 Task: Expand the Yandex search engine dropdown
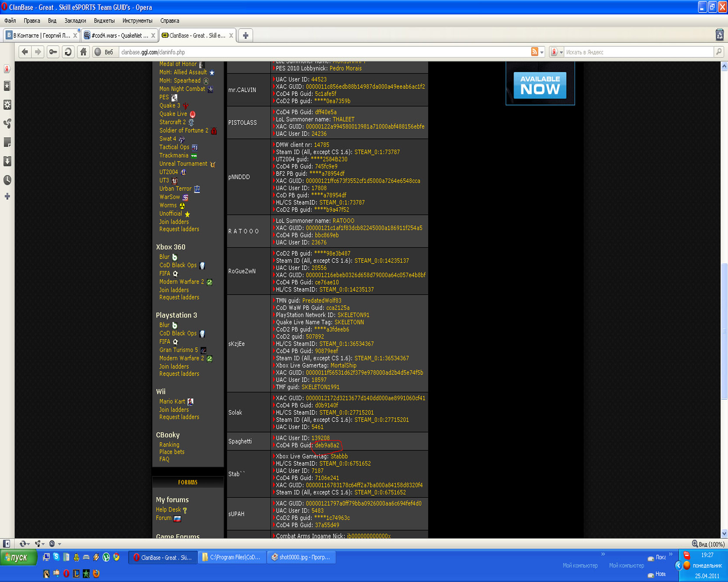click(x=561, y=52)
